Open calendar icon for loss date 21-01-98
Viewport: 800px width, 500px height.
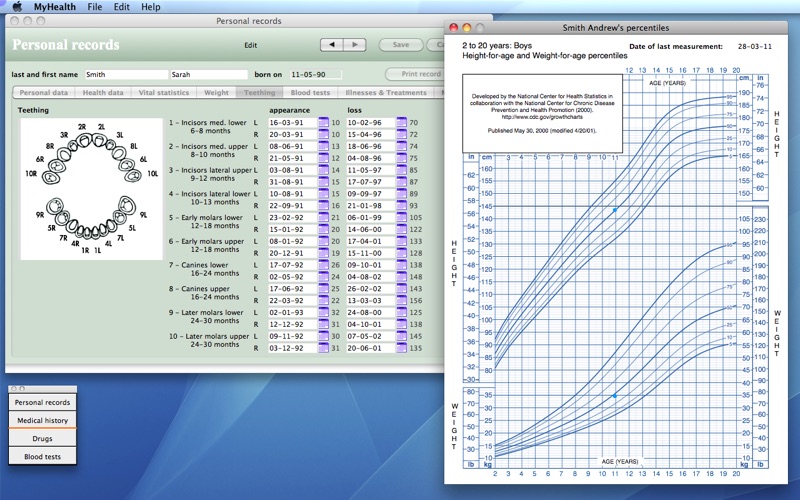pyautogui.click(x=402, y=206)
